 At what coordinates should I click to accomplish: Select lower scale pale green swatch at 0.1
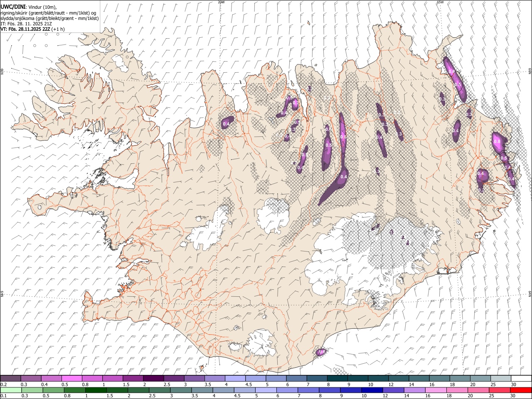pos(11,390)
